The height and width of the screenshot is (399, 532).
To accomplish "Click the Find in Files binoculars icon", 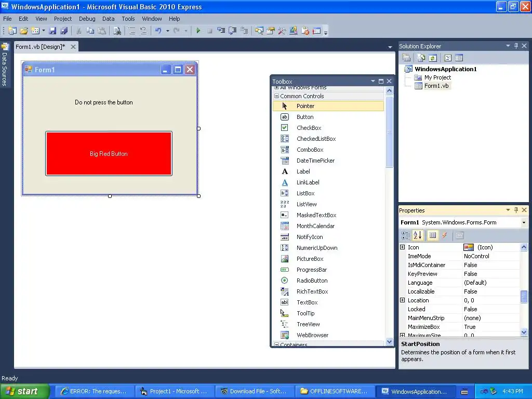I will (x=117, y=31).
